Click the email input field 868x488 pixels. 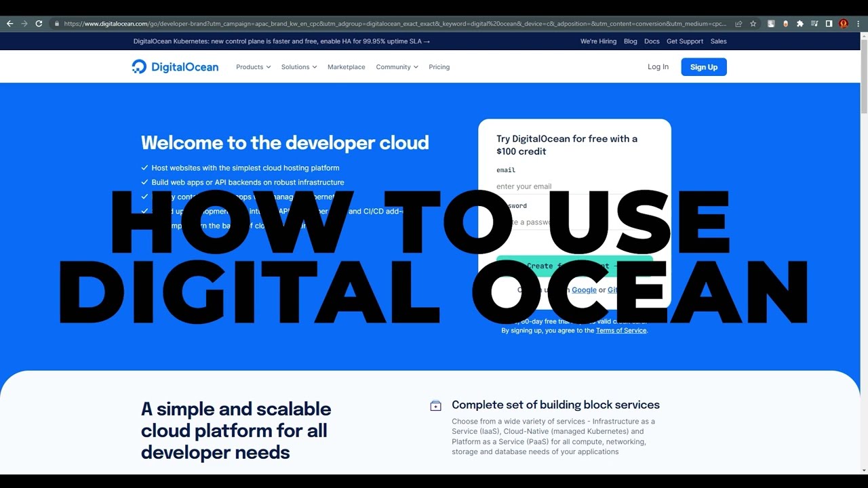pos(574,186)
